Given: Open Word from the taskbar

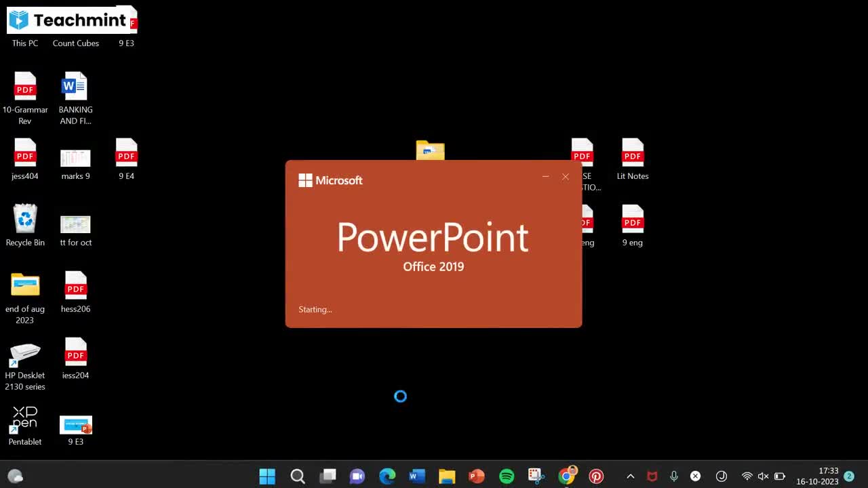Looking at the screenshot, I should 417,476.
